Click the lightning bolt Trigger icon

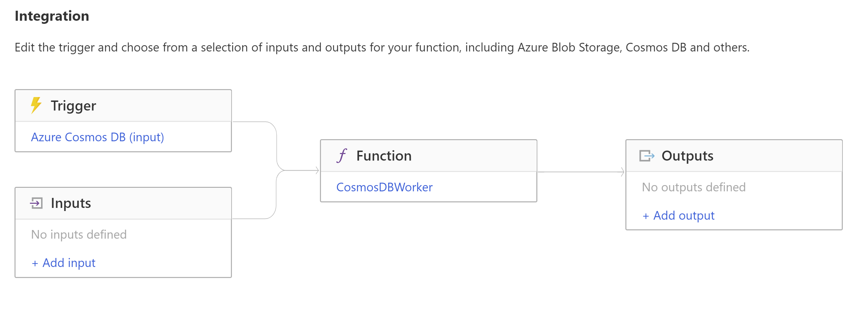point(36,105)
